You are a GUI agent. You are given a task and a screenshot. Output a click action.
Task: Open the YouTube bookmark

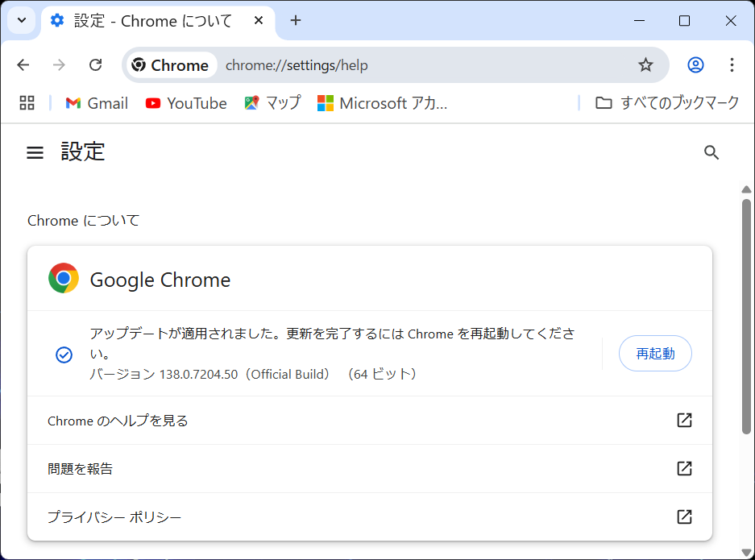click(x=186, y=103)
